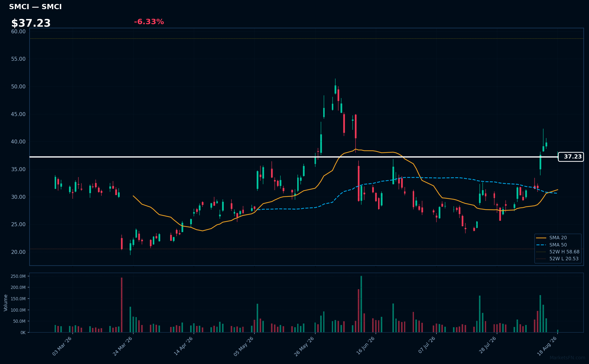The height and width of the screenshot is (364, 589).
Task: Click the 03 Mar '26 date label
Action: 62,346
